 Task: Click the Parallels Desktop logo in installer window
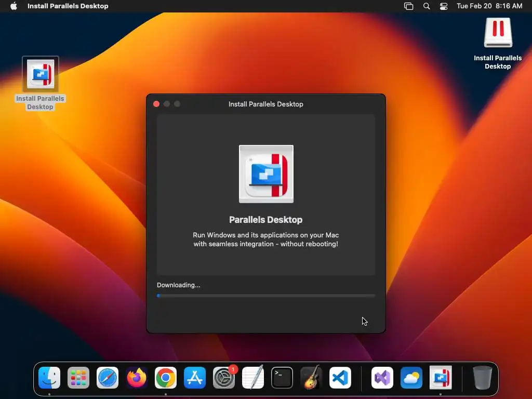(x=266, y=174)
